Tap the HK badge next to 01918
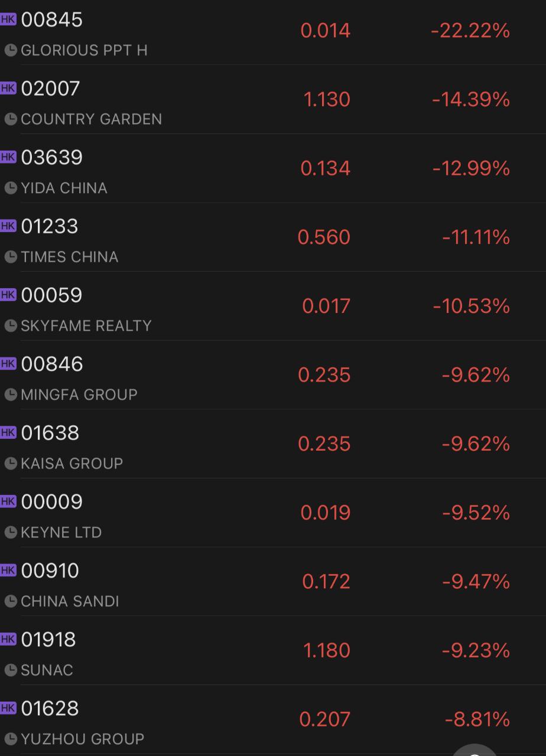The height and width of the screenshot is (756, 546). 8,638
